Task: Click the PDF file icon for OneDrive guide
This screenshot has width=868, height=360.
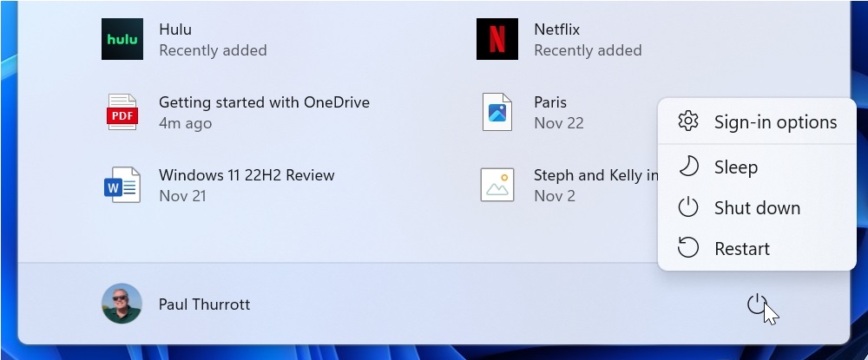Action: pos(122,113)
